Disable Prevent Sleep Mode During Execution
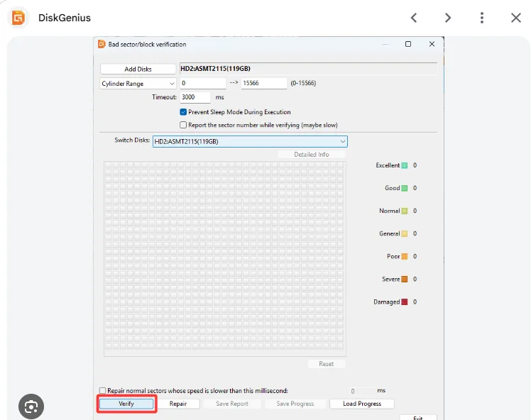This screenshot has width=531, height=420. (x=183, y=111)
